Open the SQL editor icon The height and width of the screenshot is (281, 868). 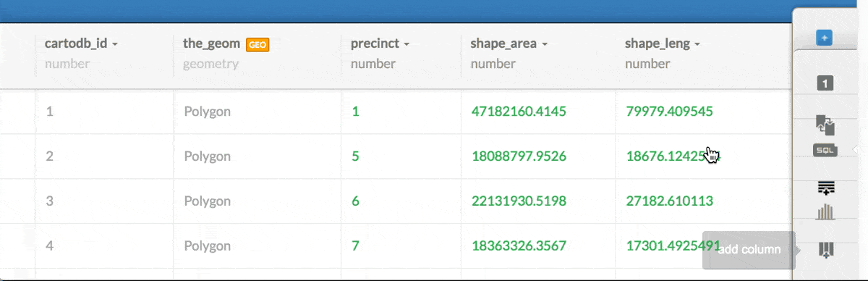(x=825, y=150)
